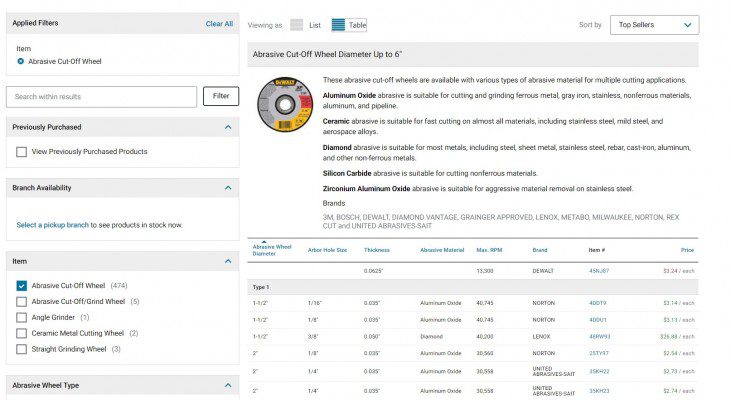Select the Straight Grinding Wheel checkbox
The image size is (731, 400).
[x=22, y=349]
